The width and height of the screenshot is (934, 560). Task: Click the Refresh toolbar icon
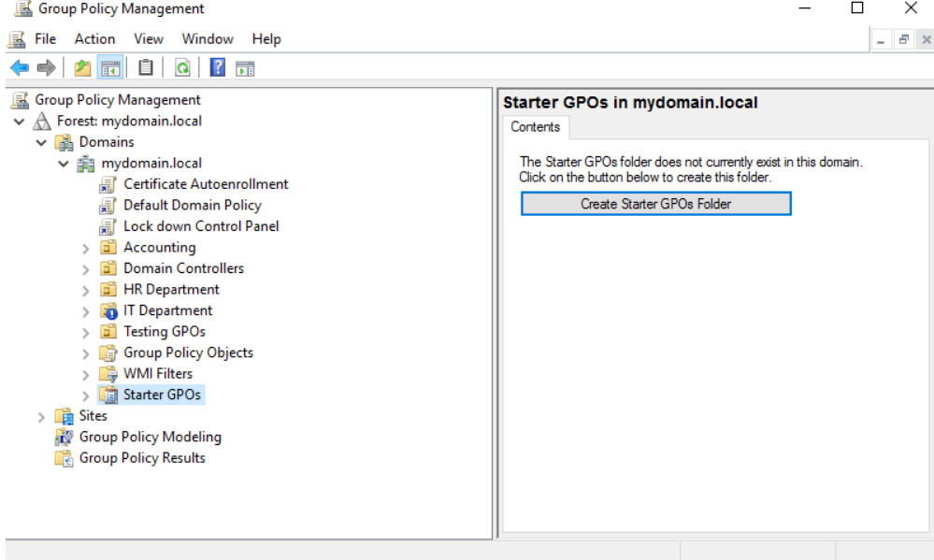pos(182,67)
